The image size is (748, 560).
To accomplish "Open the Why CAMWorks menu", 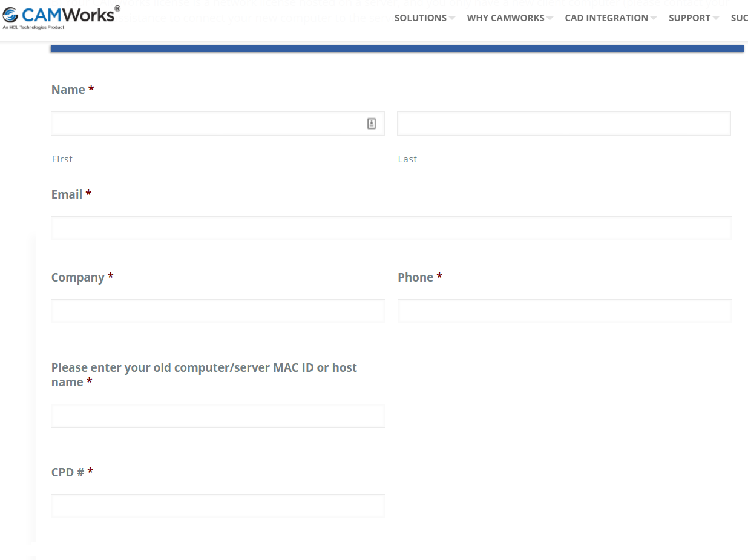I will (506, 18).
